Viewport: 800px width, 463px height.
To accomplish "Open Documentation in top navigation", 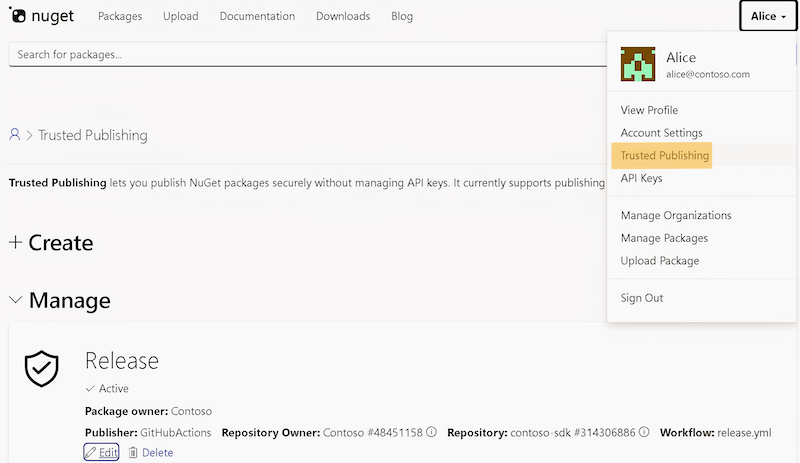I will pos(257,16).
